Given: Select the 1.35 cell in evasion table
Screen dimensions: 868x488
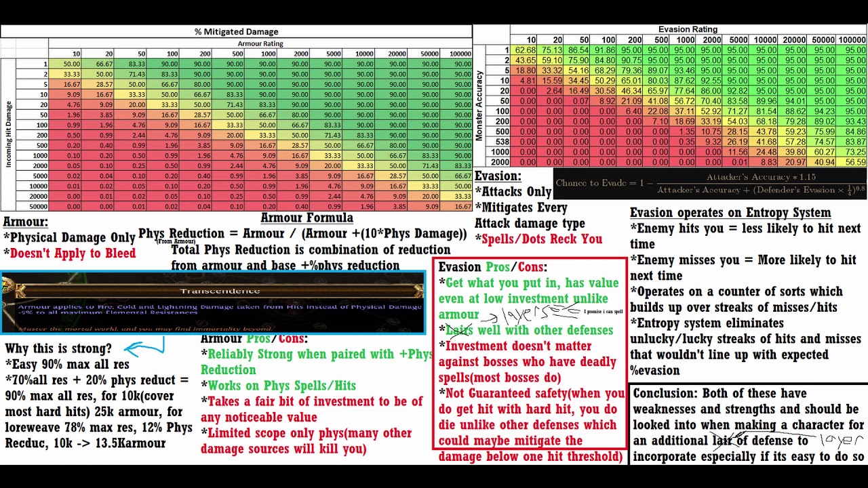Looking at the screenshot, I should pyautogui.click(x=687, y=131).
